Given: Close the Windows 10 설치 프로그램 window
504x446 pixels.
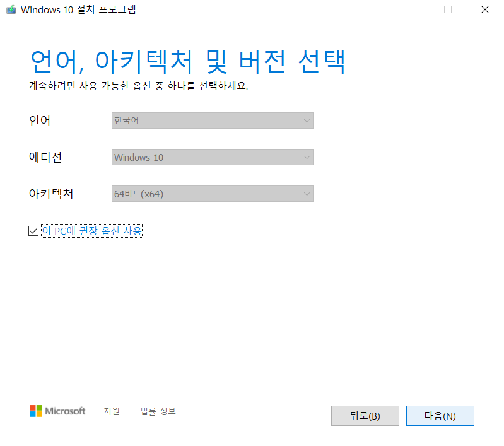Looking at the screenshot, I should tap(484, 9).
